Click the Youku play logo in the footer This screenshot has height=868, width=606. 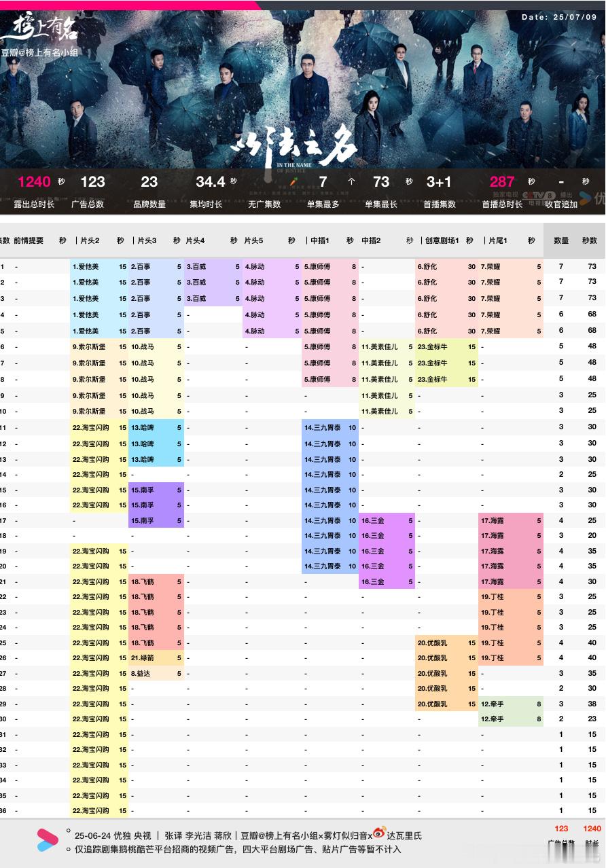coord(48,840)
